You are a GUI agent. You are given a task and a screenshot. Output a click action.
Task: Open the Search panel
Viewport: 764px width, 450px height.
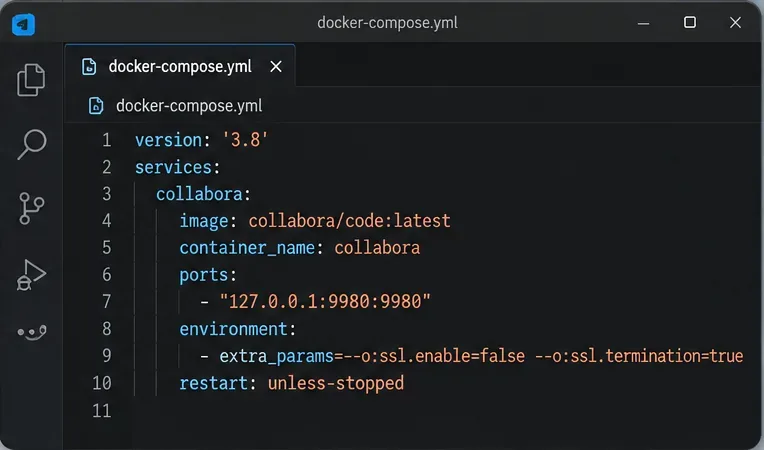(32, 144)
